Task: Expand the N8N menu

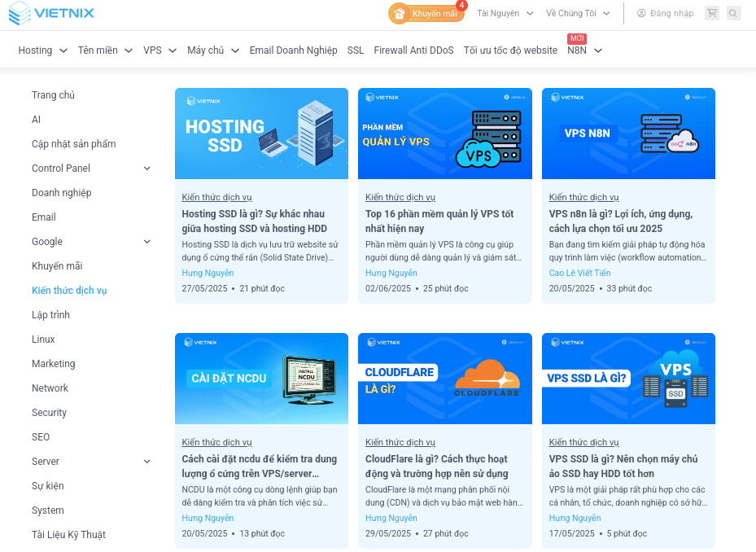Action: (x=584, y=50)
